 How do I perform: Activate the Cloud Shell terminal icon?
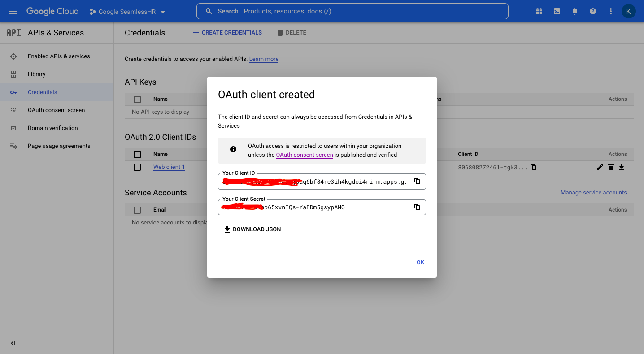click(x=557, y=12)
